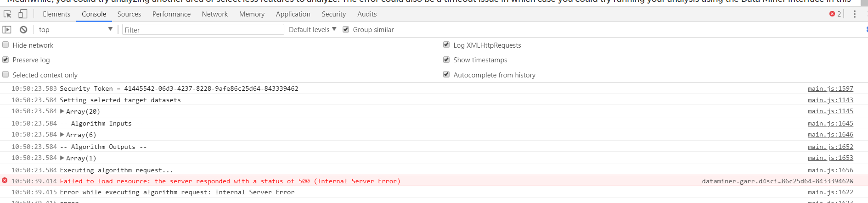The image size is (868, 203).
Task: Open the Default levels dropdown
Action: pos(312,30)
